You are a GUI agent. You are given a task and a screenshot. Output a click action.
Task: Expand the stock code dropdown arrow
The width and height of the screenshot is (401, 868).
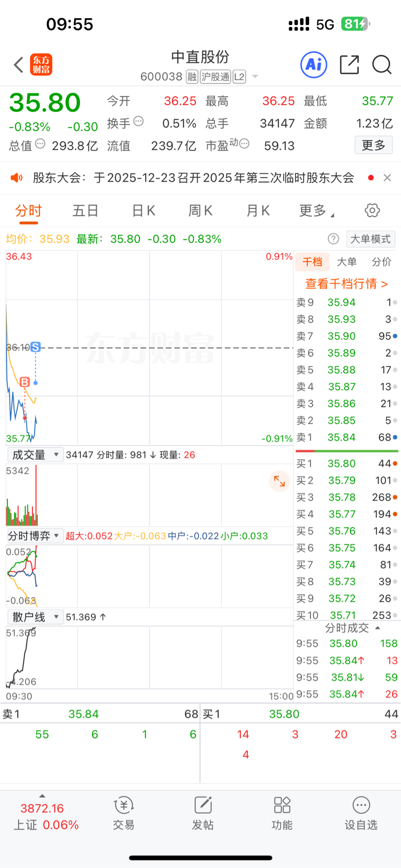click(255, 77)
